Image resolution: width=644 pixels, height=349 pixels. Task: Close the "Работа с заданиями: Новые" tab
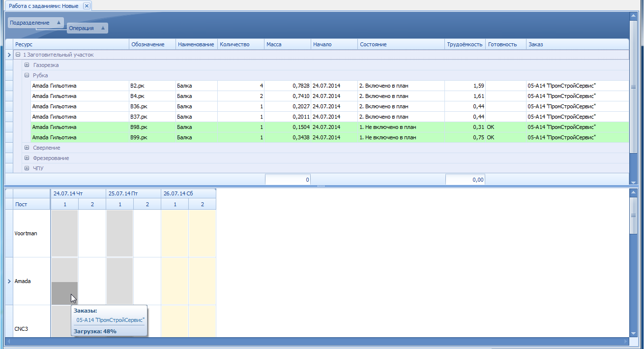[x=87, y=6]
